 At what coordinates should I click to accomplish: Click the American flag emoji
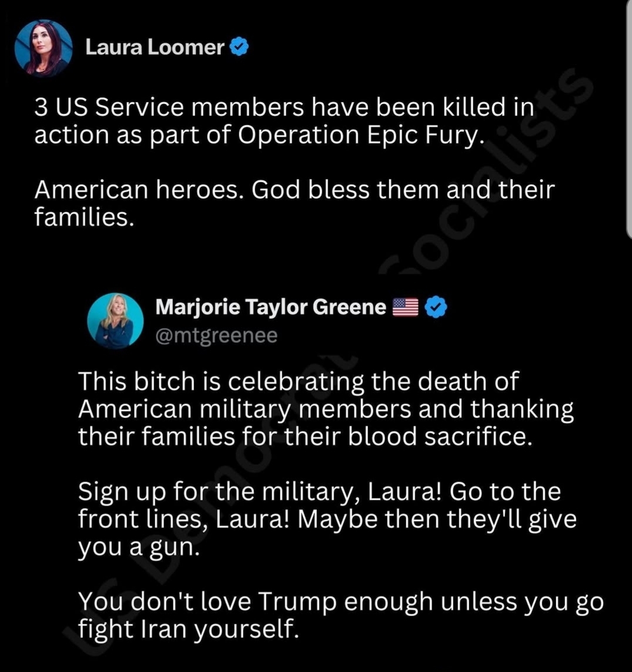[405, 307]
